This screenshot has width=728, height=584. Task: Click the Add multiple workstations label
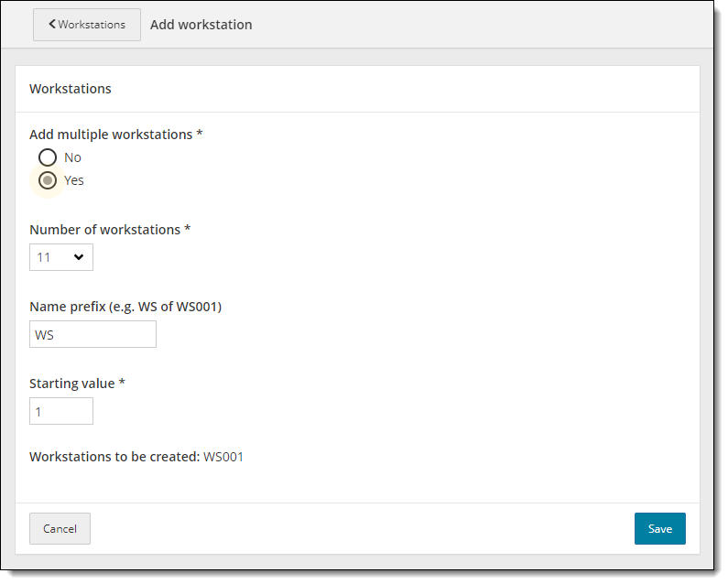click(115, 135)
